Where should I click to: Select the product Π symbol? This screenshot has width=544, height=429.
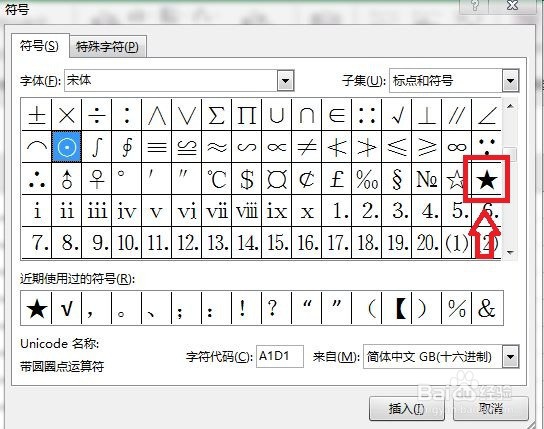(246, 115)
